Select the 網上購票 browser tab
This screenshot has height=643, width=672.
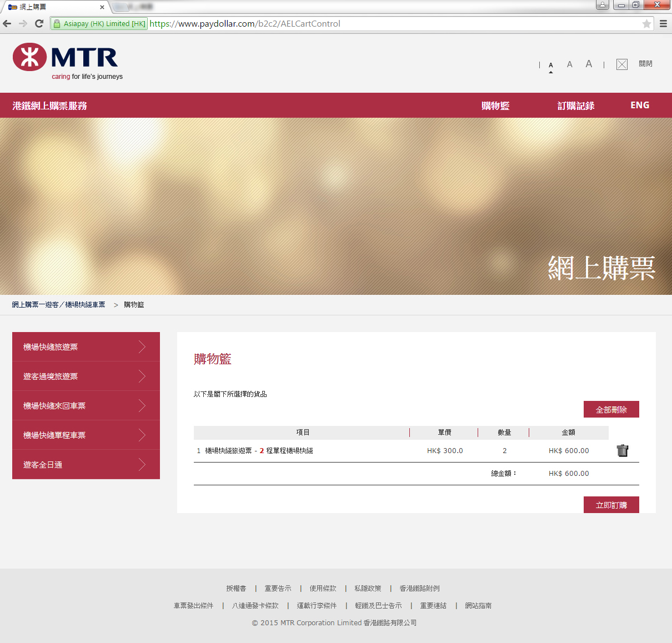(54, 7)
